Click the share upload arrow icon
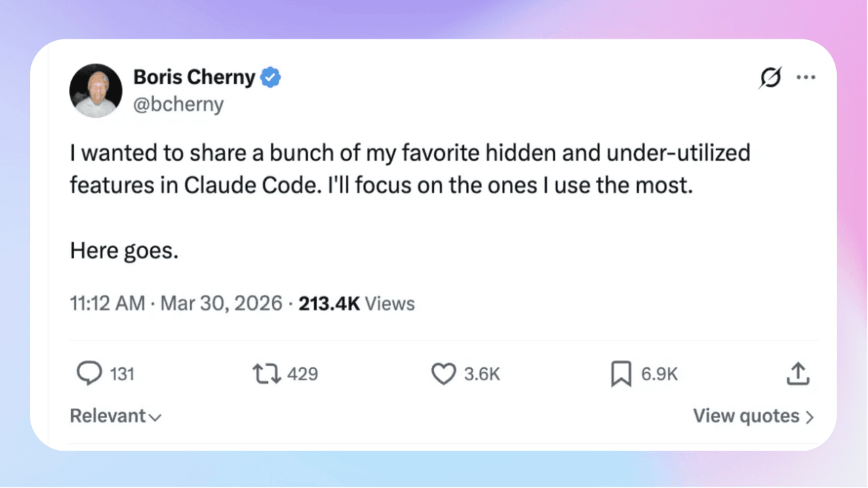 click(x=798, y=373)
